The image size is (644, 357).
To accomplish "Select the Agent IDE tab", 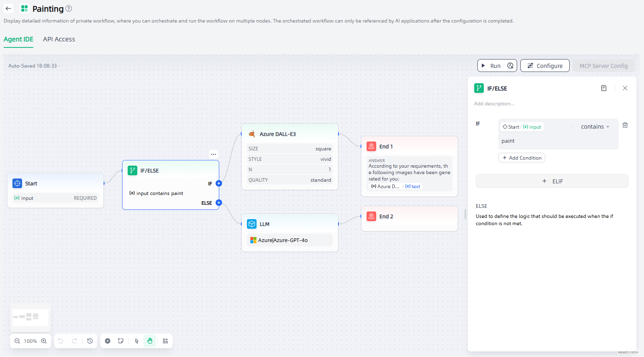I will (x=18, y=39).
